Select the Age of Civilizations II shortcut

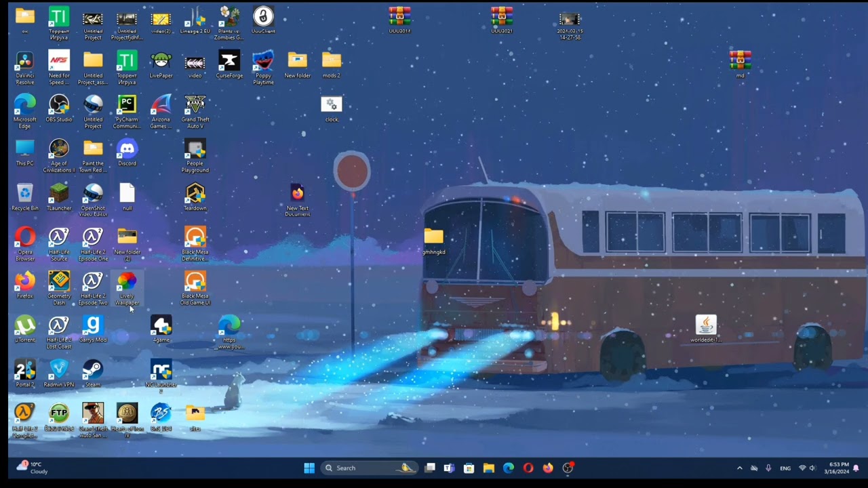59,156
